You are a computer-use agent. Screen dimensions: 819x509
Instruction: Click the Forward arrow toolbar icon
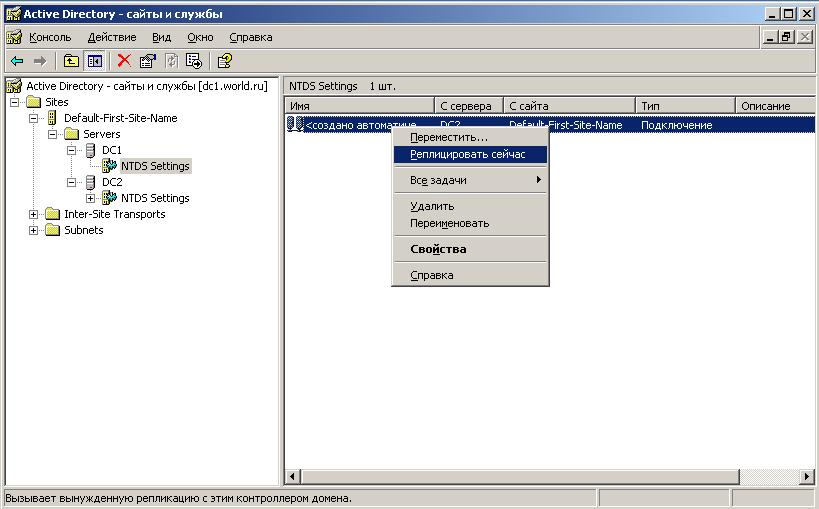tap(40, 61)
